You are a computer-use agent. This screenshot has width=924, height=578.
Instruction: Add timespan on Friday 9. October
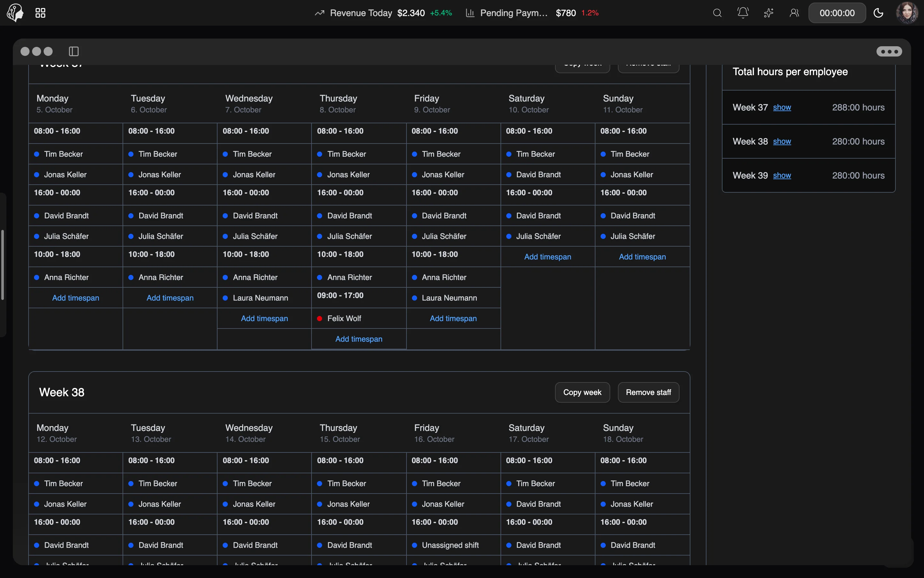453,319
